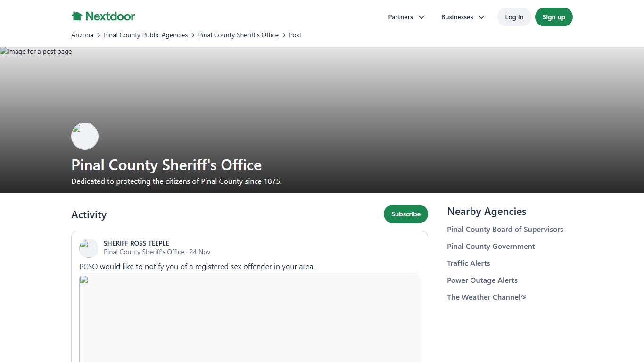Open the Log in page
The width and height of the screenshot is (644, 362).
click(x=514, y=16)
